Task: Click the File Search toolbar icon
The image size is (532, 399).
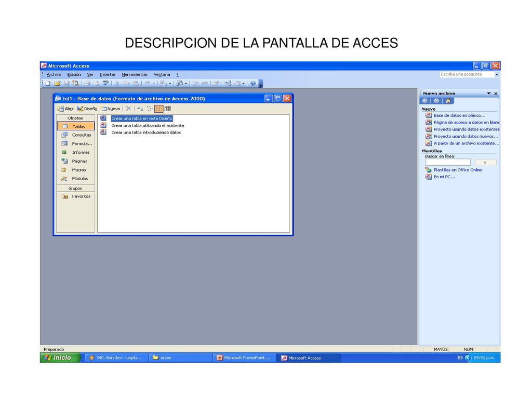Action: (75, 83)
